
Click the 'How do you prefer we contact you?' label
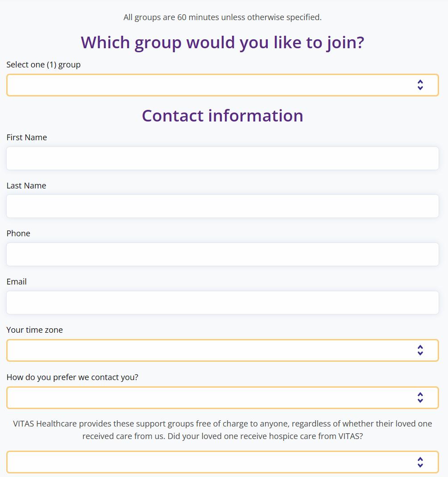[x=72, y=377]
